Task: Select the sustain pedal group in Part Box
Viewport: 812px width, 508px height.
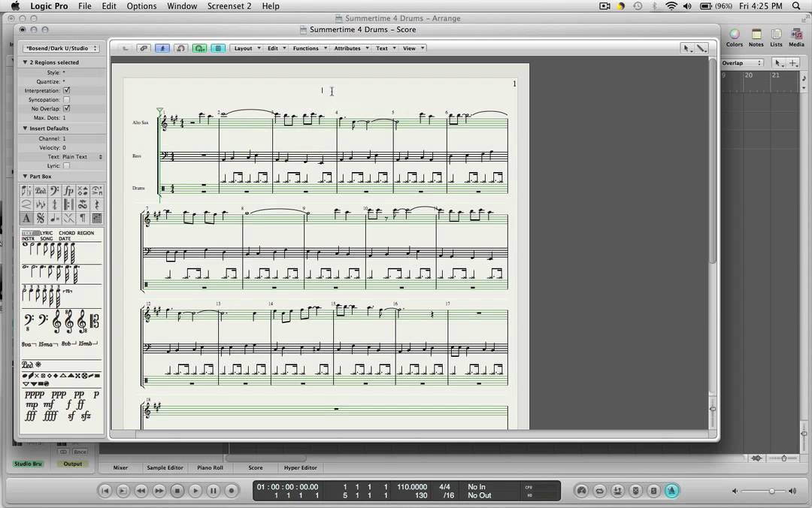Action: click(41, 191)
